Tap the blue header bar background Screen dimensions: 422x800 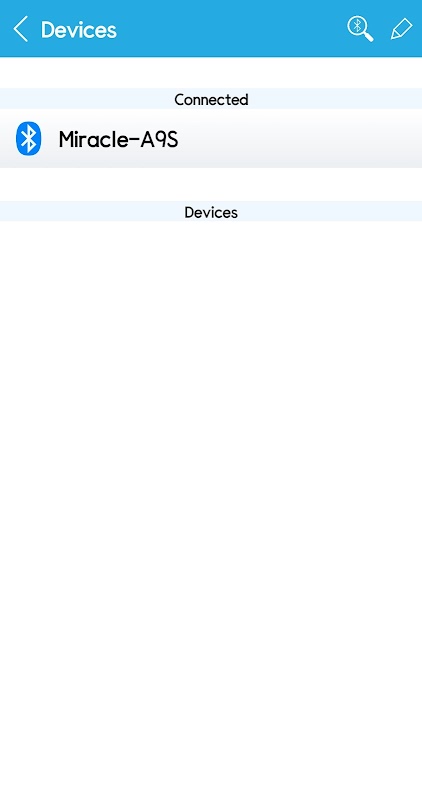pyautogui.click(x=230, y=29)
